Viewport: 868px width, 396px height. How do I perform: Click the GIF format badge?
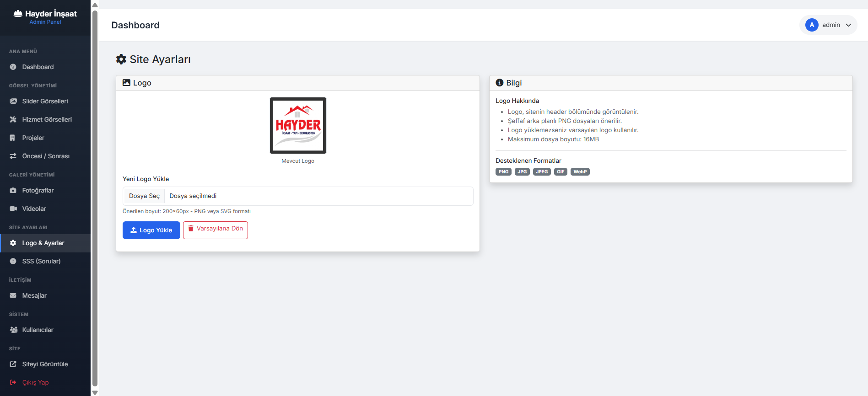pos(561,172)
